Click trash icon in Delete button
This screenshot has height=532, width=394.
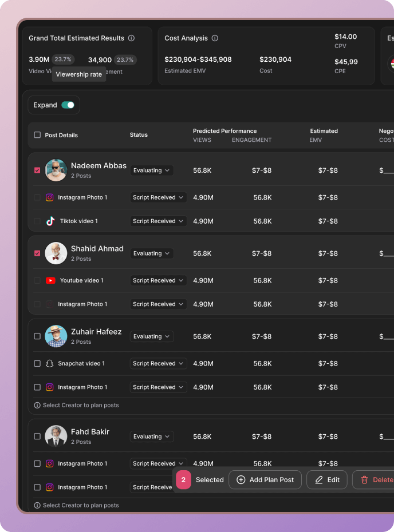(x=364, y=480)
